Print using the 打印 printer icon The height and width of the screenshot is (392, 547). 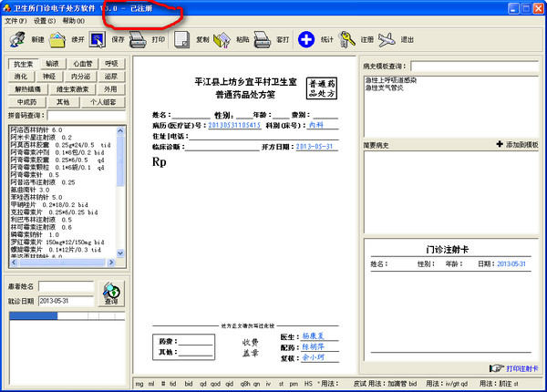click(138, 40)
